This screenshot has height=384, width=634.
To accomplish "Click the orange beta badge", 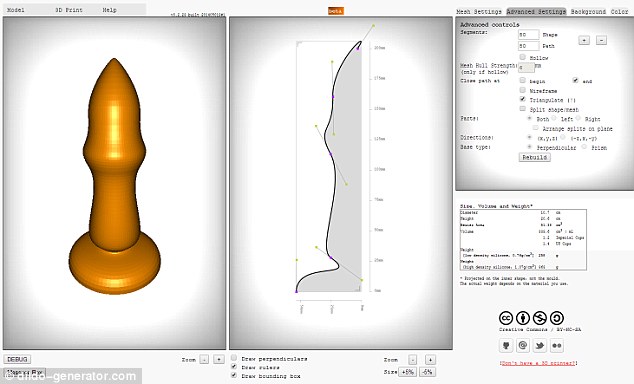I will (x=335, y=11).
